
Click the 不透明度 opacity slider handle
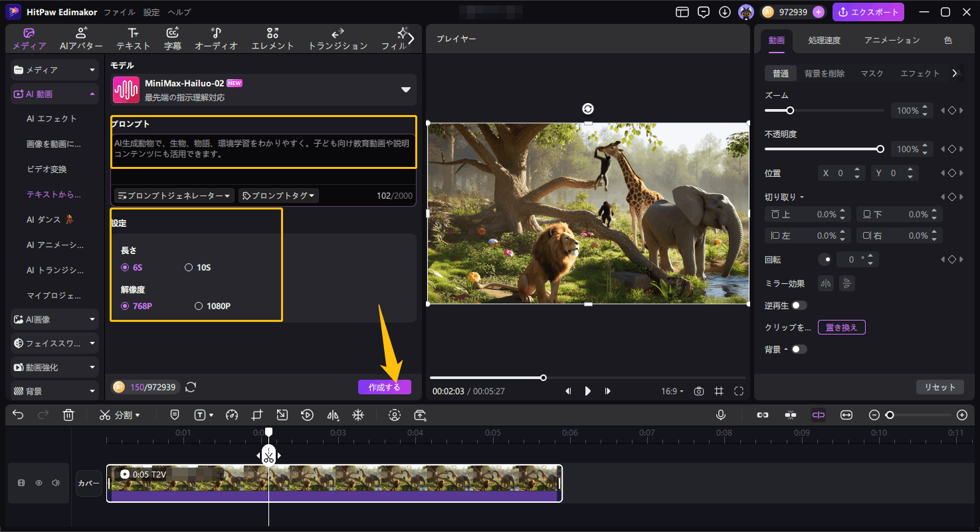880,149
